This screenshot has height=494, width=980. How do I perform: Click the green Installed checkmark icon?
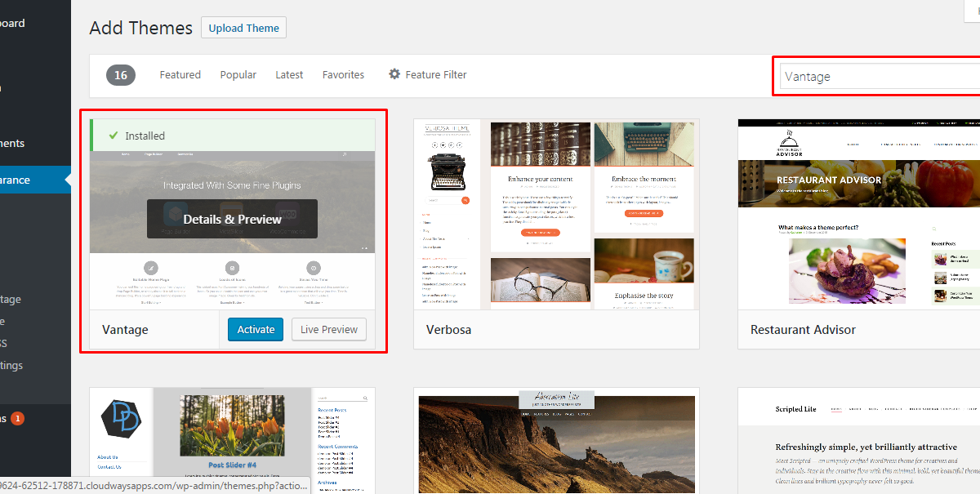(114, 136)
